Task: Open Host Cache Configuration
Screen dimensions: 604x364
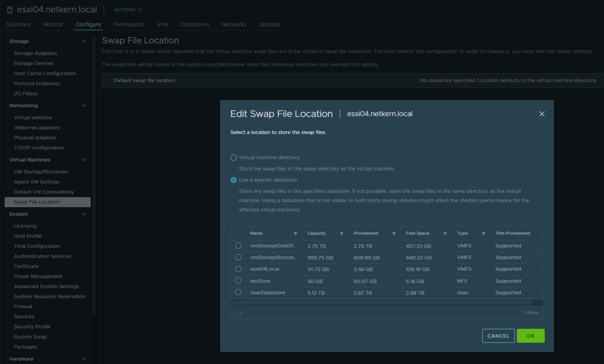Action: tap(45, 73)
